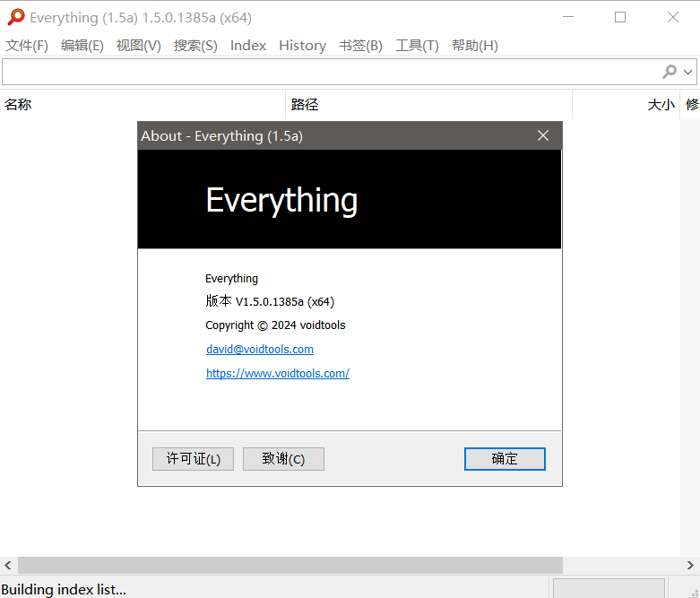Open the 帮助(H) menu
Image resolution: width=700 pixels, height=598 pixels.
click(474, 46)
